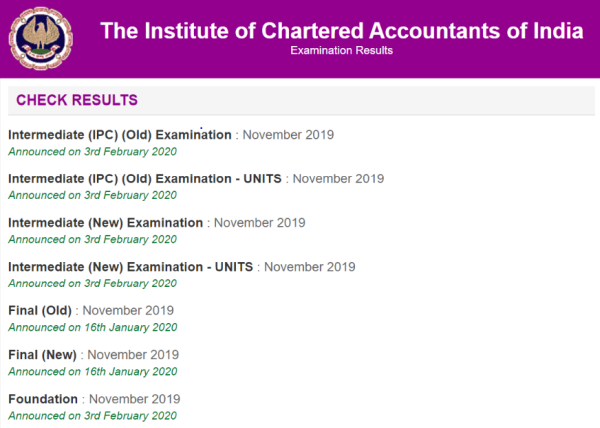The width and height of the screenshot is (600, 428).
Task: Click announcement date under Intermediate (IPC) (Old) Examination
Action: (x=92, y=151)
